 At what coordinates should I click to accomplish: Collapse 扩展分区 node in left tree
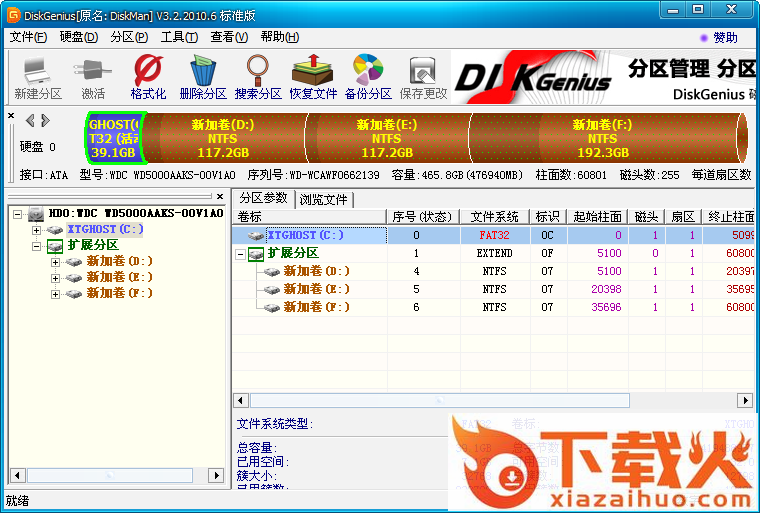coord(36,246)
